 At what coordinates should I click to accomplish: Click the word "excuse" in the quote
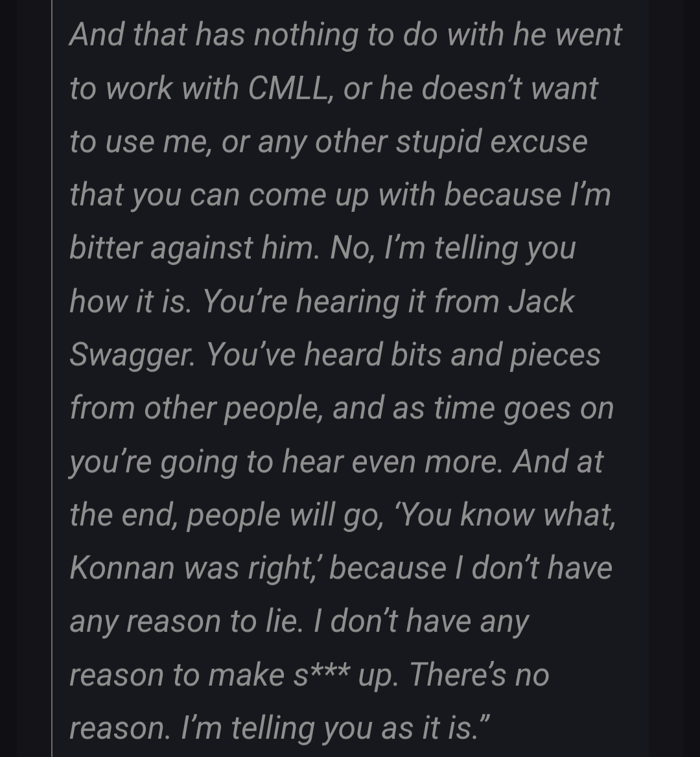click(x=539, y=142)
